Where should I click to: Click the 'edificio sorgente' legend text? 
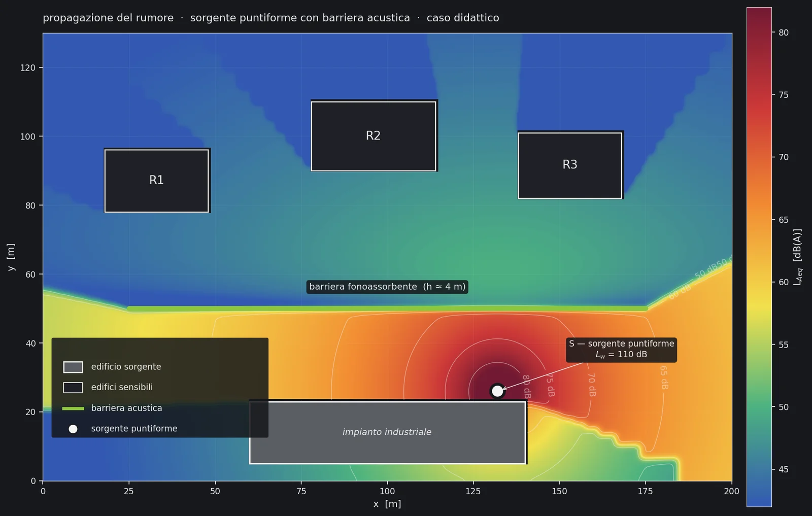(x=126, y=367)
